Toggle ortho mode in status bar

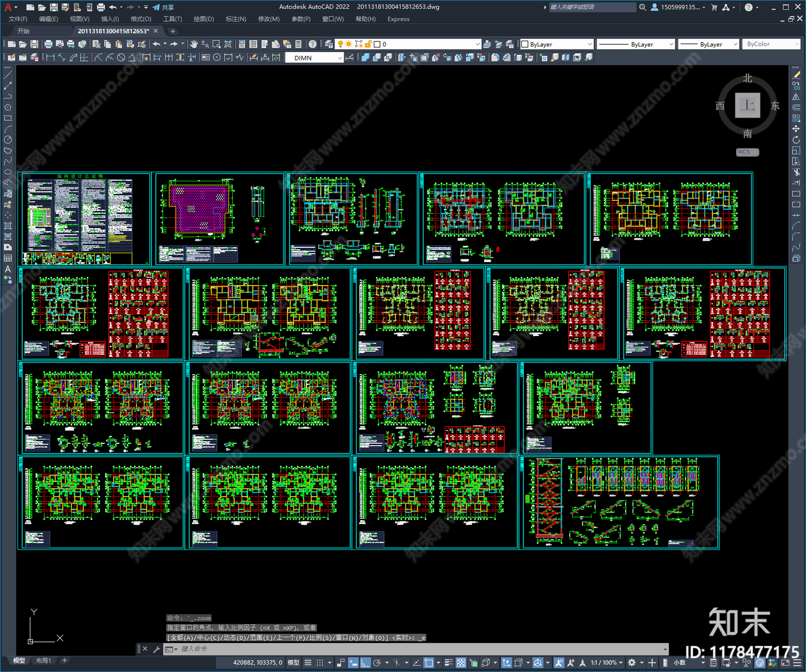tap(365, 662)
